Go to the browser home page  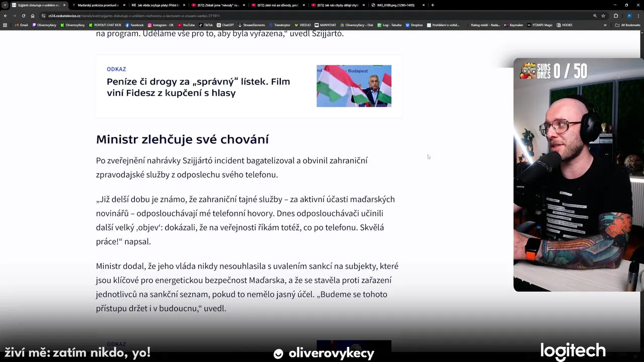point(33,16)
